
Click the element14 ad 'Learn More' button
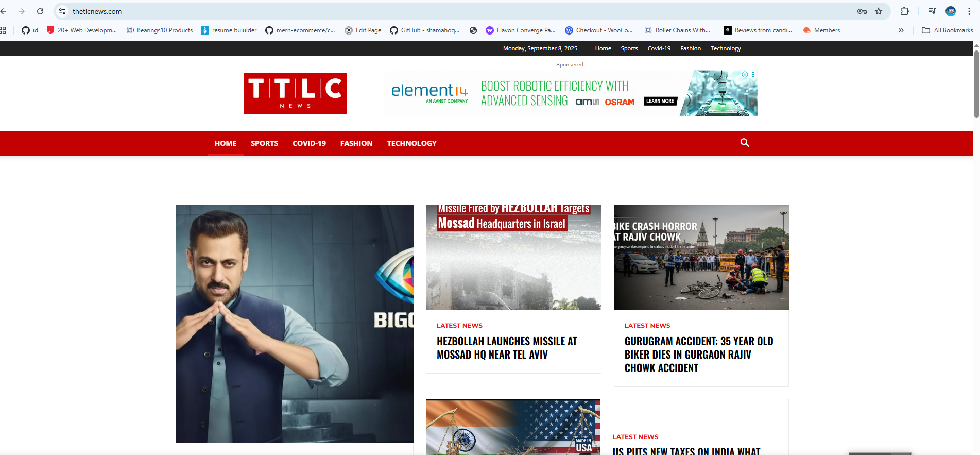[x=660, y=101]
